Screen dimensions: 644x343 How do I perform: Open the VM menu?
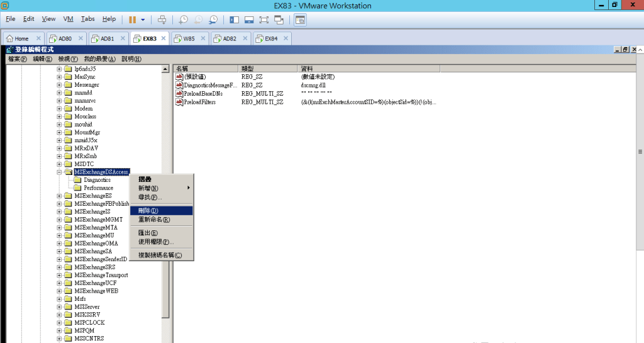[x=69, y=20]
